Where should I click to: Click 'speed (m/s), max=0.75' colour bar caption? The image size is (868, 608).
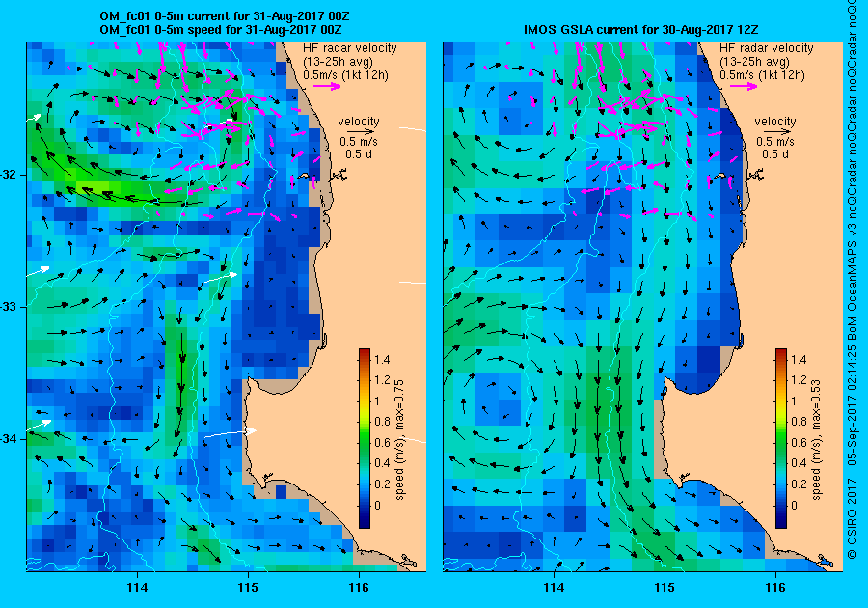tap(399, 440)
